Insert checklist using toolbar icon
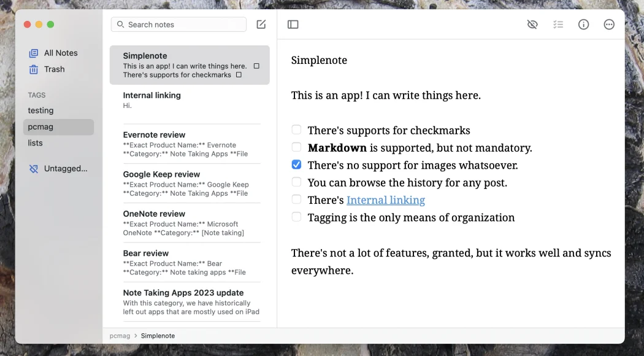Viewport: 644px width, 356px height. 558,25
